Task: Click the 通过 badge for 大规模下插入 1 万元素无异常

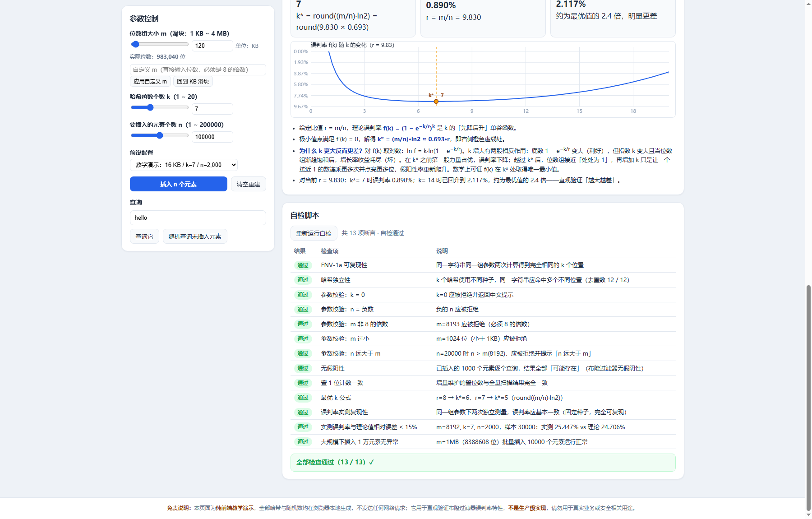Action: [303, 442]
